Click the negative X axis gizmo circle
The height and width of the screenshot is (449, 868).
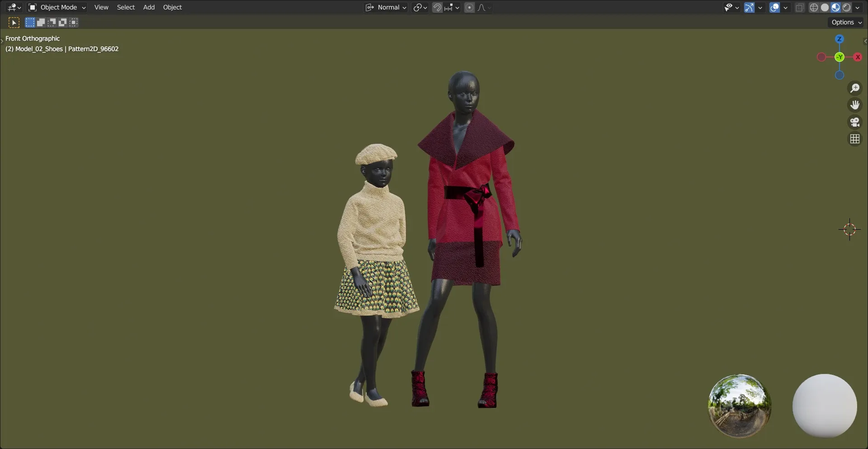(x=821, y=57)
